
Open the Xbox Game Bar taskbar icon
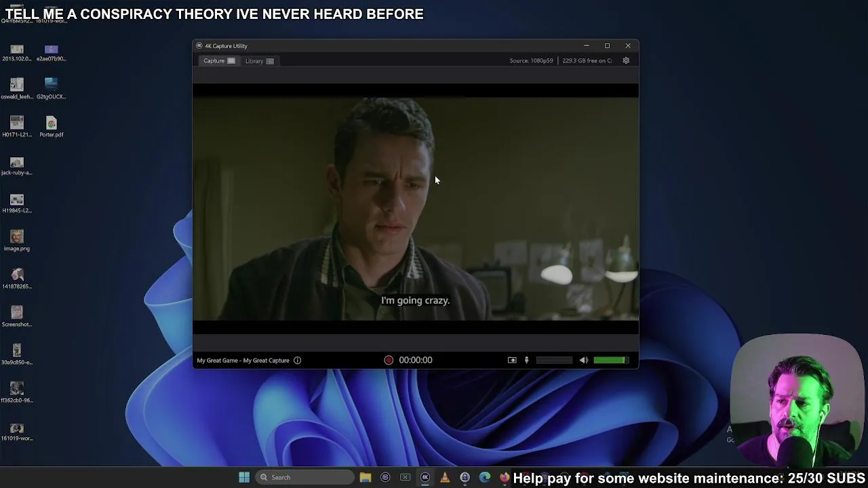click(x=406, y=477)
